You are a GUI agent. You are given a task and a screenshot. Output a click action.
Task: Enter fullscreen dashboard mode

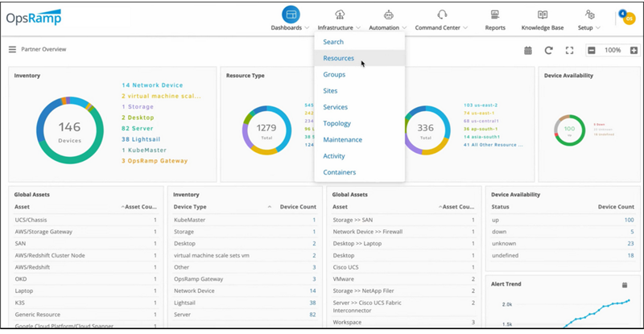point(569,51)
